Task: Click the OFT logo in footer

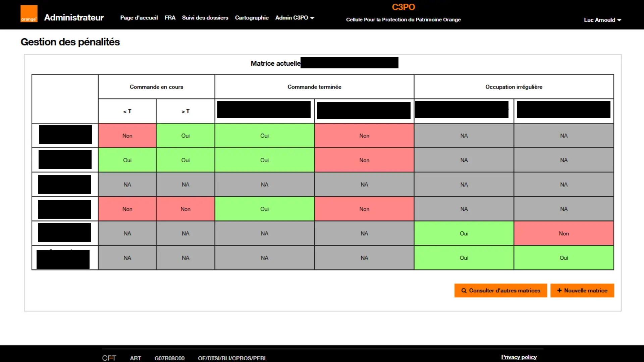Action: pos(109,358)
